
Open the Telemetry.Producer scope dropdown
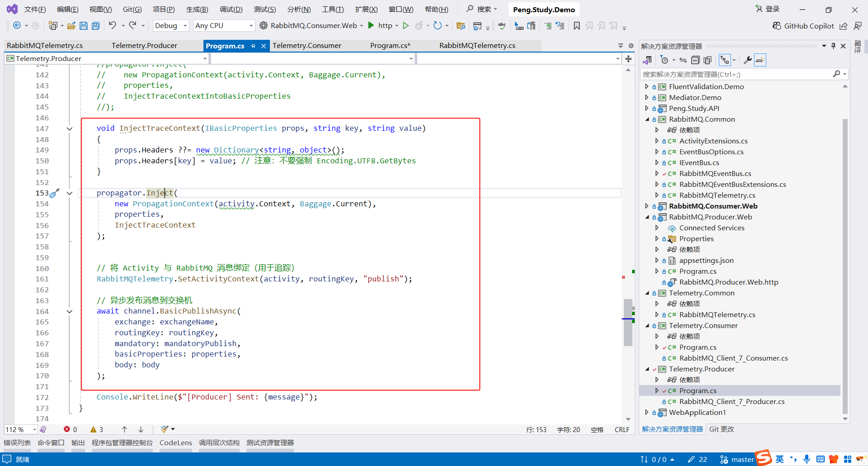107,58
